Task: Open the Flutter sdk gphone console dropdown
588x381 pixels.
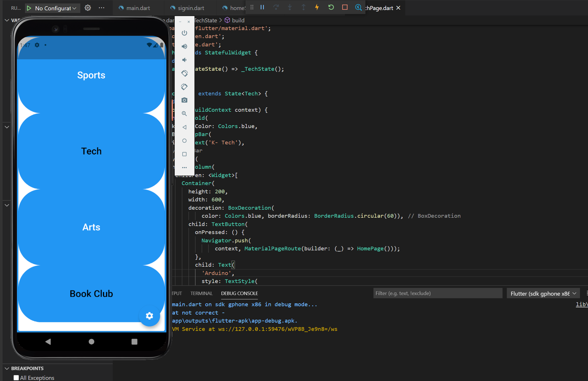Action: pyautogui.click(x=543, y=293)
